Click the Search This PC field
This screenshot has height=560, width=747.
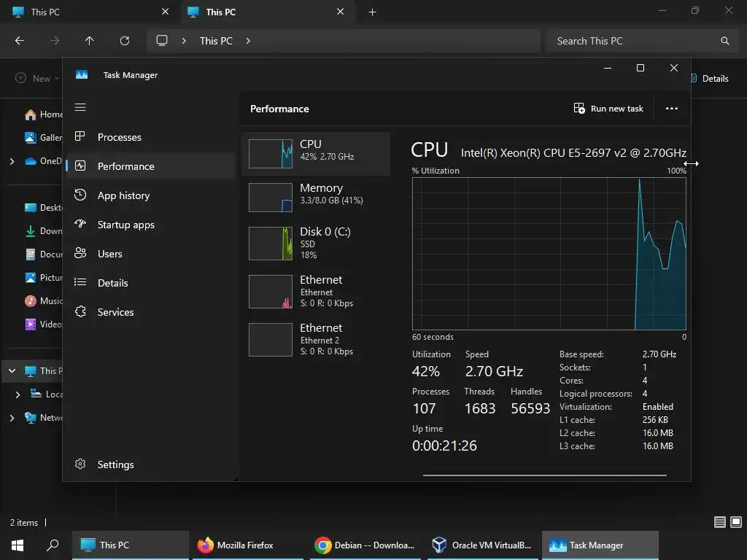point(641,41)
